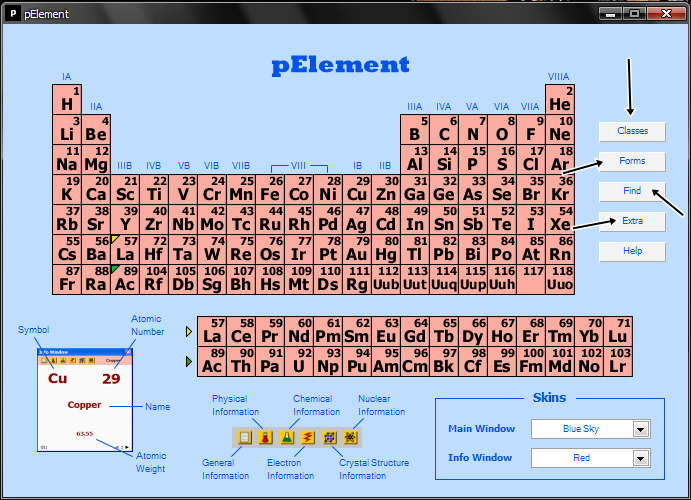Choose the Xenon (Xe) element cell
This screenshot has height=500, width=691.
pos(560,220)
